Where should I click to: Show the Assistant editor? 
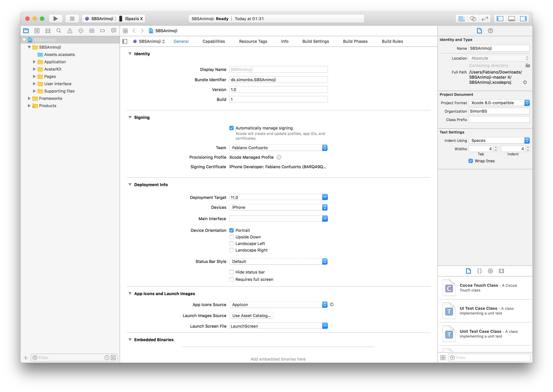(x=473, y=19)
